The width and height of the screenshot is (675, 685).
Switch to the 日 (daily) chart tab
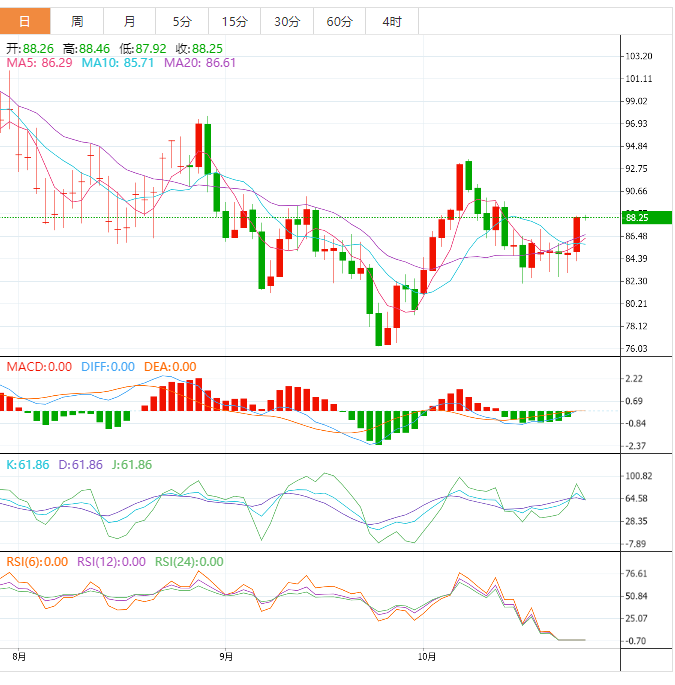[25, 21]
